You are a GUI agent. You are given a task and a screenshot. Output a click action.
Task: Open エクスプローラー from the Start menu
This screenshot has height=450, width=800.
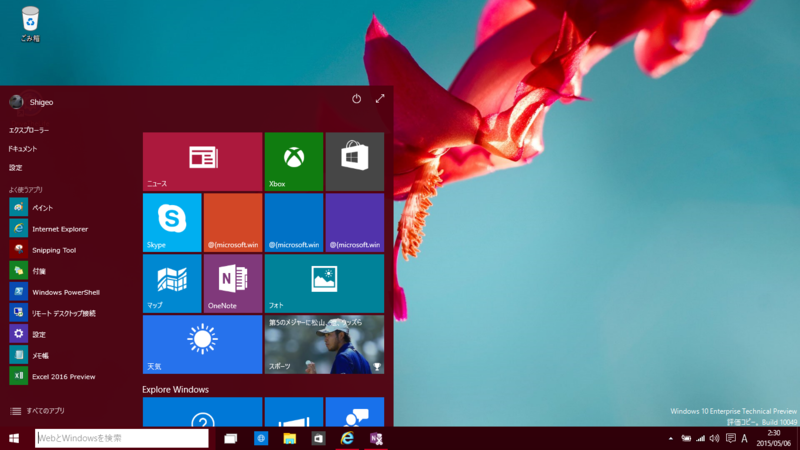tap(29, 130)
